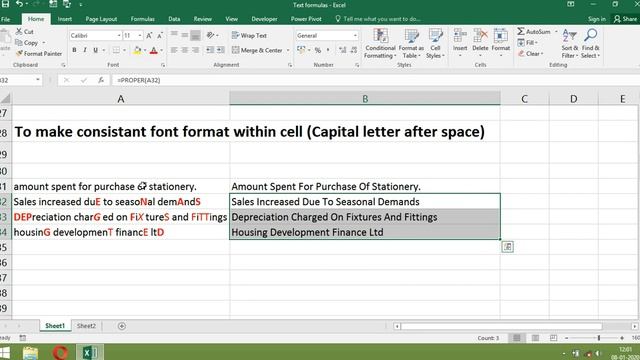This screenshot has width=640, height=360.
Task: Click zoom in plus button
Action: coord(622,338)
